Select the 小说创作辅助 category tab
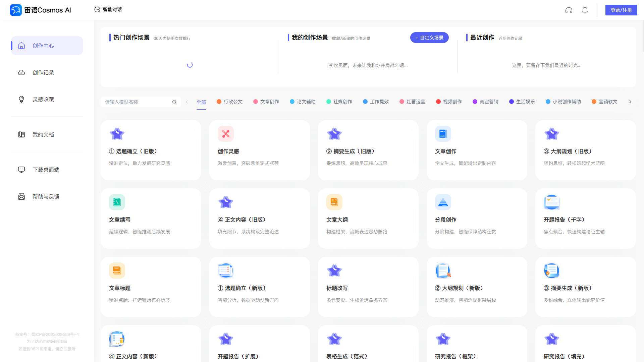Image resolution: width=644 pixels, height=362 pixels. coord(563,102)
